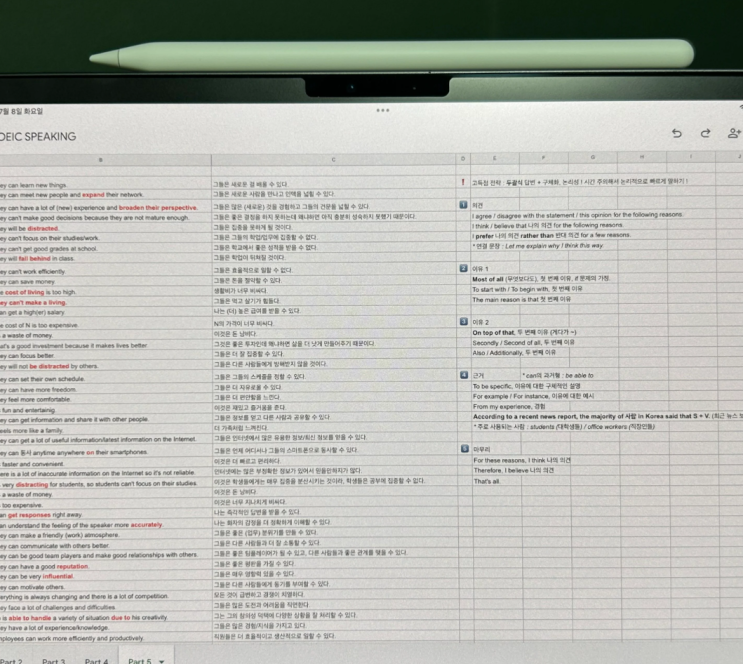743x664 pixels.
Task: Switch to the Part 4 sheet tab
Action: tap(97, 661)
